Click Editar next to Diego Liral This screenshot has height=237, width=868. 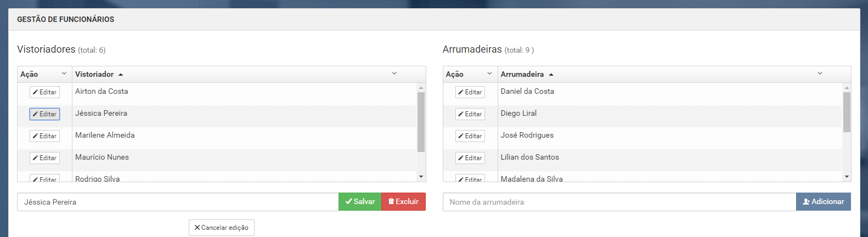pos(470,114)
